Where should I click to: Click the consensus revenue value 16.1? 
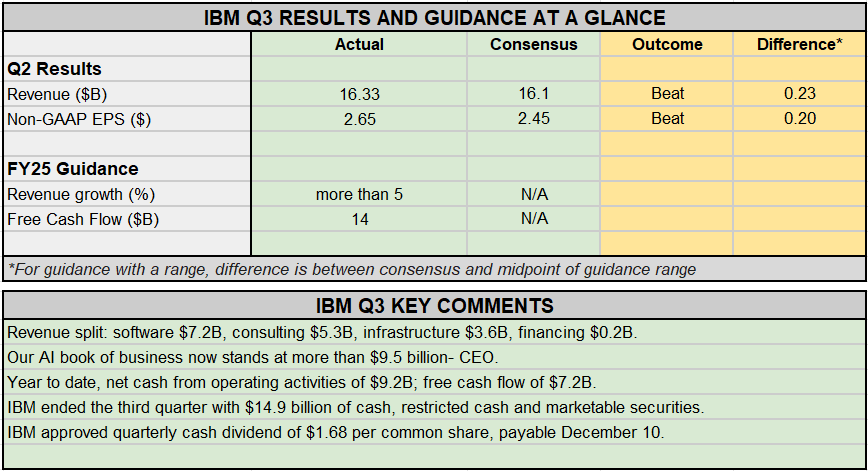(x=534, y=94)
